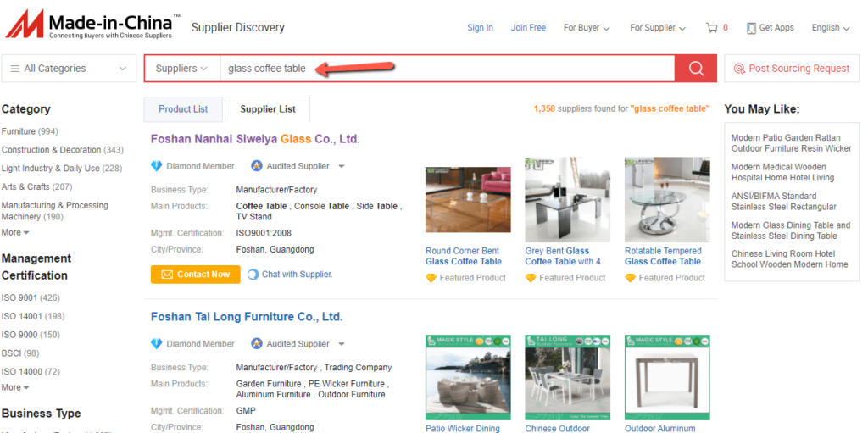Click the Post Sourcing Request target icon
Image resolution: width=868 pixels, height=433 pixels.
pyautogui.click(x=739, y=69)
